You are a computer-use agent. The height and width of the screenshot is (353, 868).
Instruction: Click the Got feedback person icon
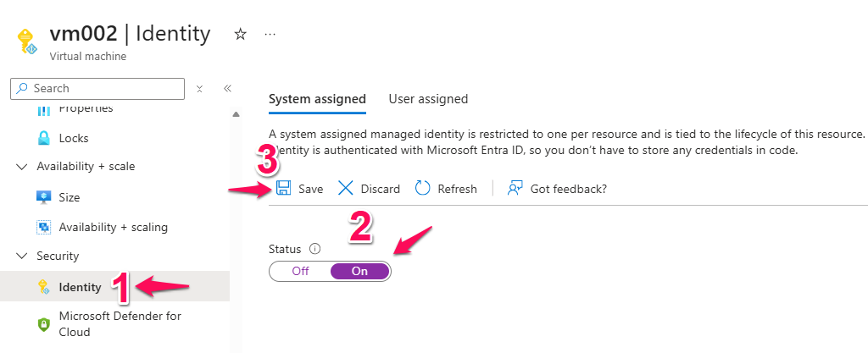point(515,189)
